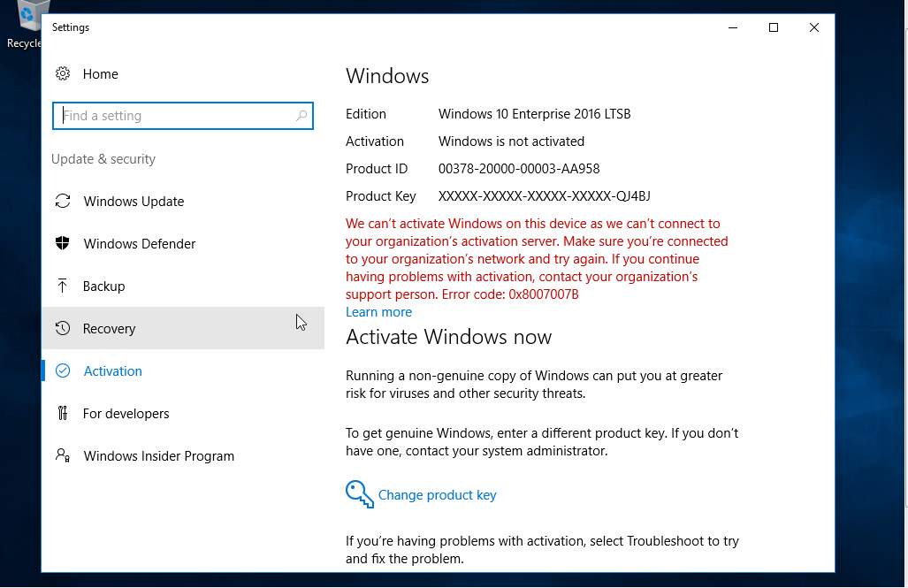908x588 pixels.
Task: Click the 'Edition' field label
Action: [366, 113]
